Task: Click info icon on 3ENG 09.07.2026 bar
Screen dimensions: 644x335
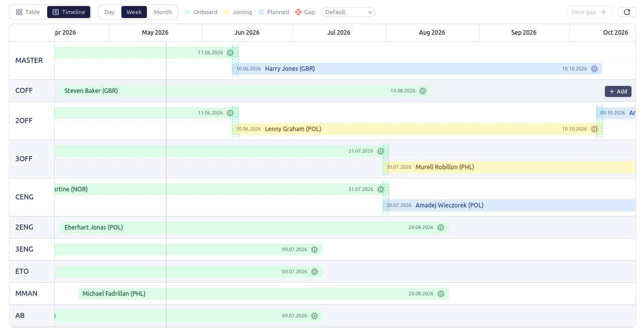Action: [314, 250]
